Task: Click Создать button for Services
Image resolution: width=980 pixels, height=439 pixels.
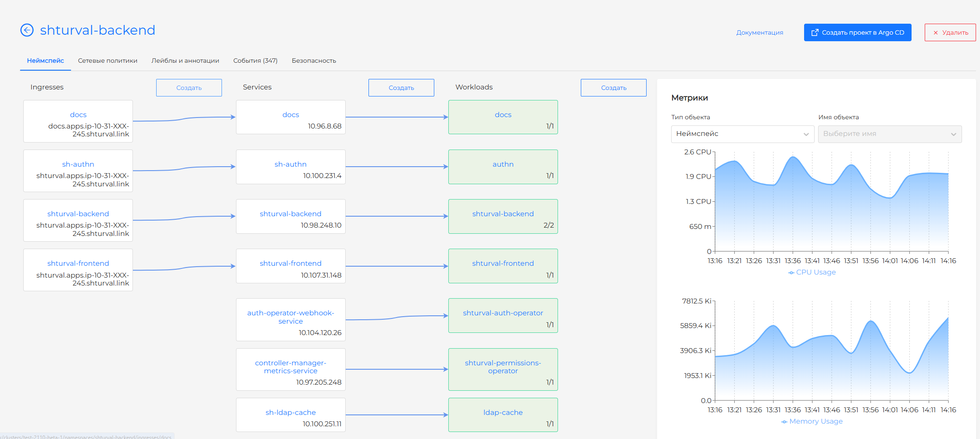Action: pos(401,88)
